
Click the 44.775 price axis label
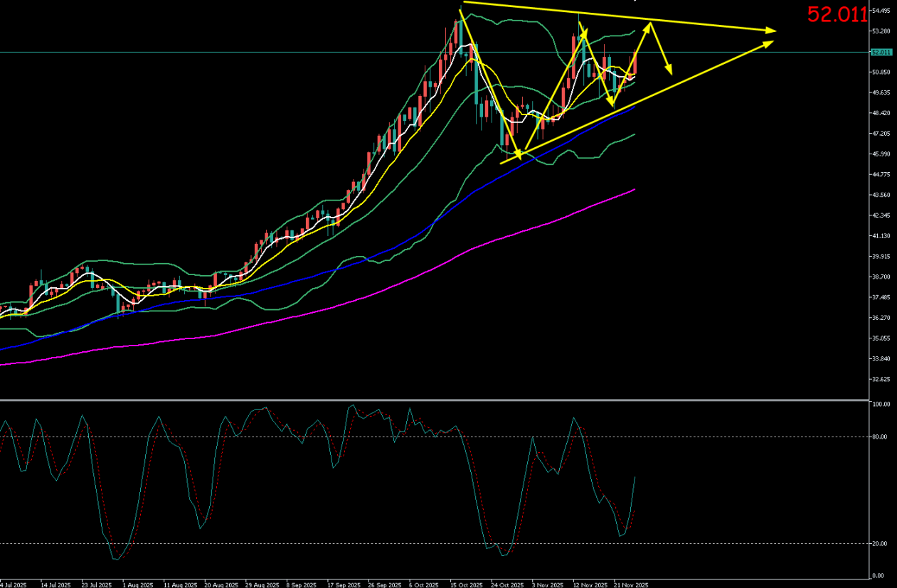(x=882, y=175)
